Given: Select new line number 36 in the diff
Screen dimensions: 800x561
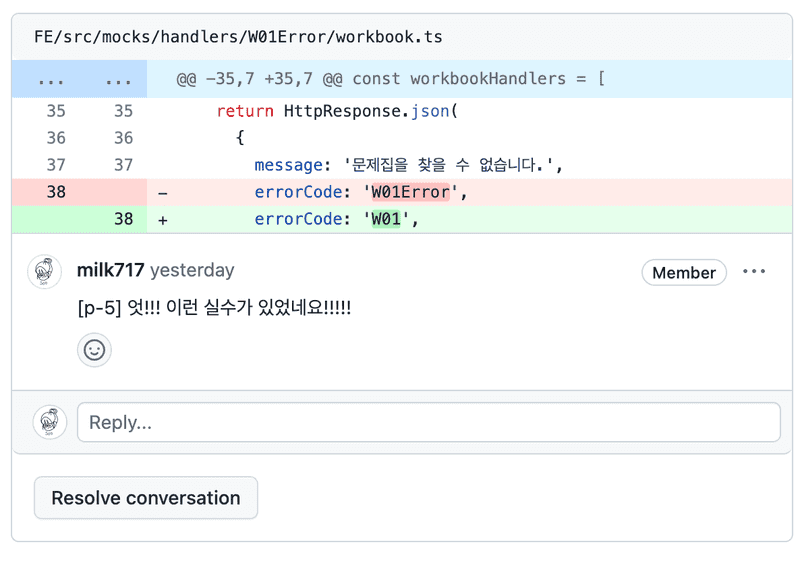Looking at the screenshot, I should tap(123, 138).
